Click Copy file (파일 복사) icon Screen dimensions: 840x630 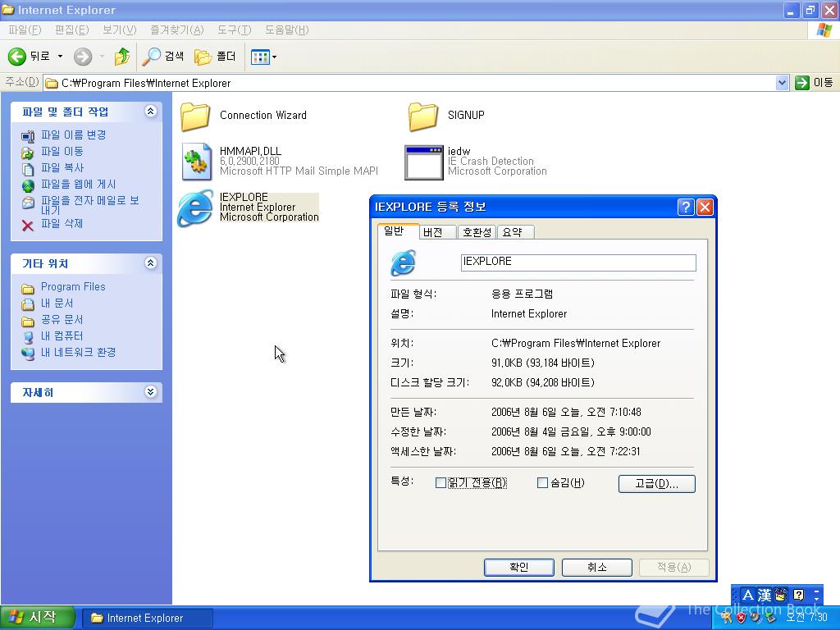[x=28, y=169]
